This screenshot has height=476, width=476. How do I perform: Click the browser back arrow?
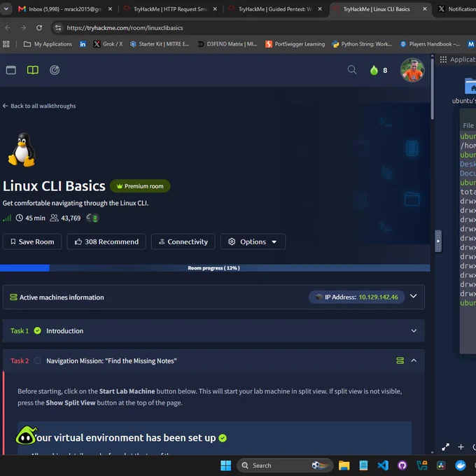tap(8, 28)
